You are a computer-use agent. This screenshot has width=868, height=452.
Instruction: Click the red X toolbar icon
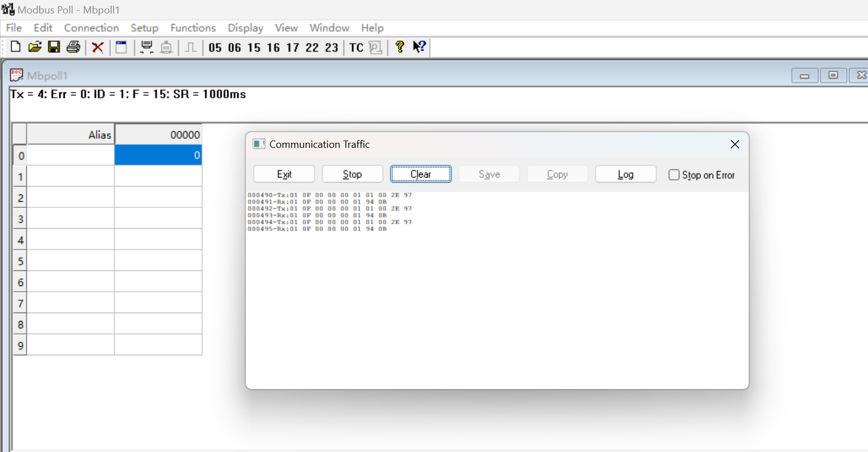(98, 47)
